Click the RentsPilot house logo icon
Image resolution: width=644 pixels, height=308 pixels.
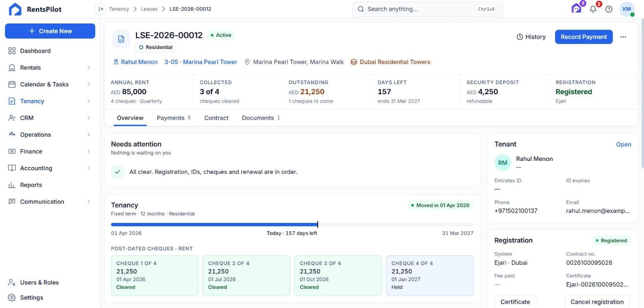[15, 9]
